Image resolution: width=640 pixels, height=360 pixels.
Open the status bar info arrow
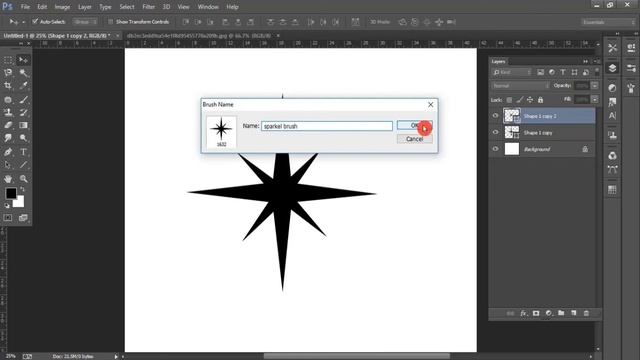point(116,356)
